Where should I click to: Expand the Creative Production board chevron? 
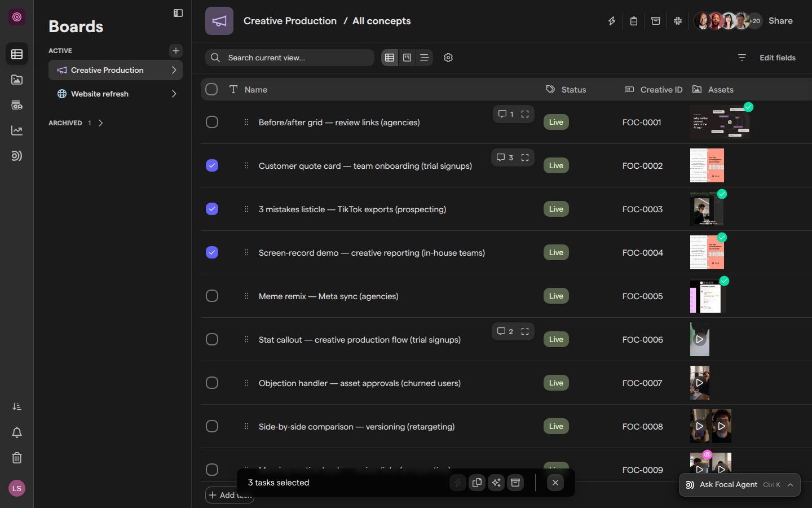pyautogui.click(x=174, y=70)
